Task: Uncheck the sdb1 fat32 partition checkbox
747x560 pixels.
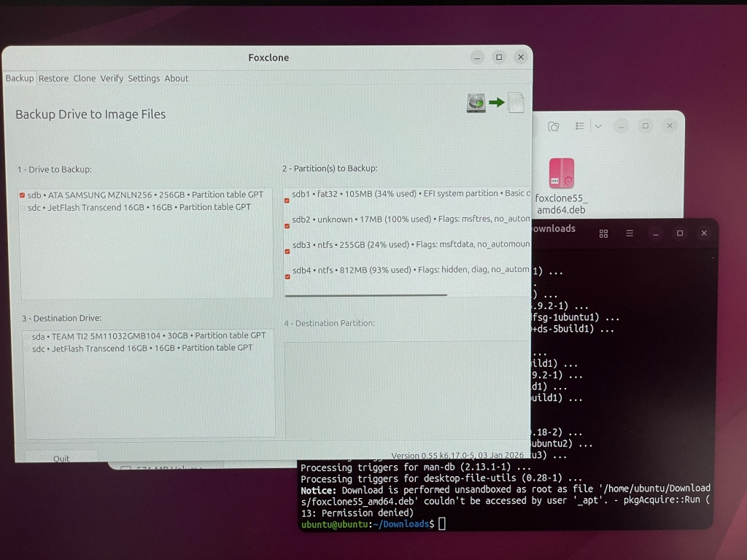Action: 287,201
